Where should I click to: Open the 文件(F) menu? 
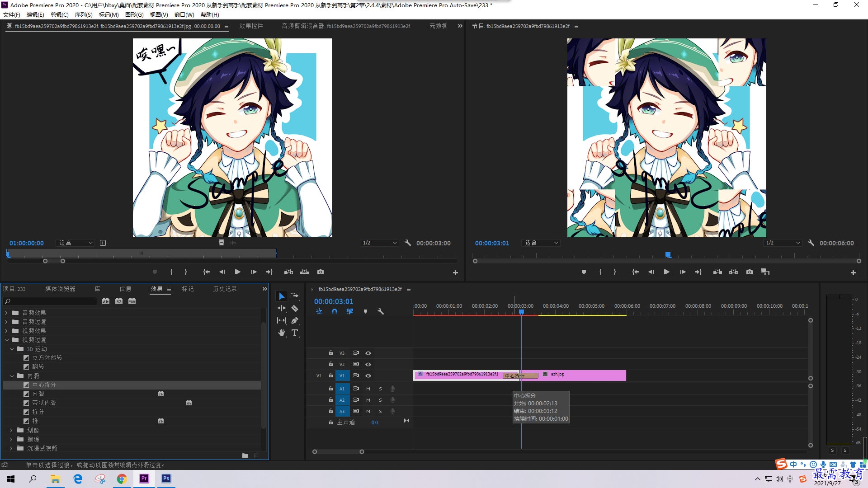pyautogui.click(x=12, y=14)
